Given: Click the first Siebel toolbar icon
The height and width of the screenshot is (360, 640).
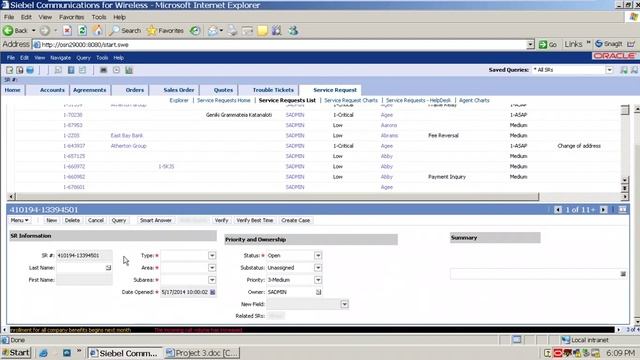Looking at the screenshot, I should click(9, 70).
